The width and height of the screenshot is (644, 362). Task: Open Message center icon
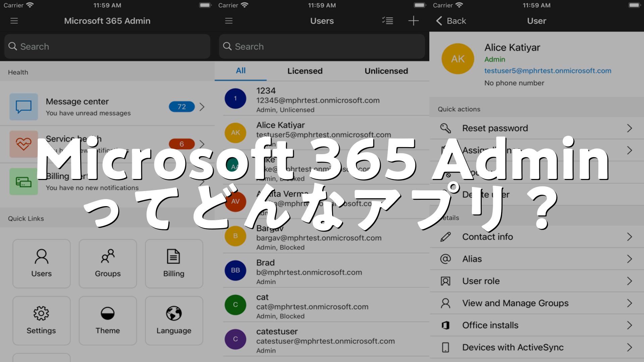coord(23,107)
